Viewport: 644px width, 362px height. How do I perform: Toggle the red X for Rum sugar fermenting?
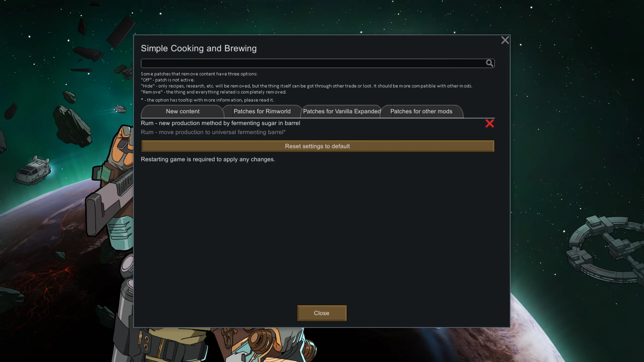[x=490, y=123]
